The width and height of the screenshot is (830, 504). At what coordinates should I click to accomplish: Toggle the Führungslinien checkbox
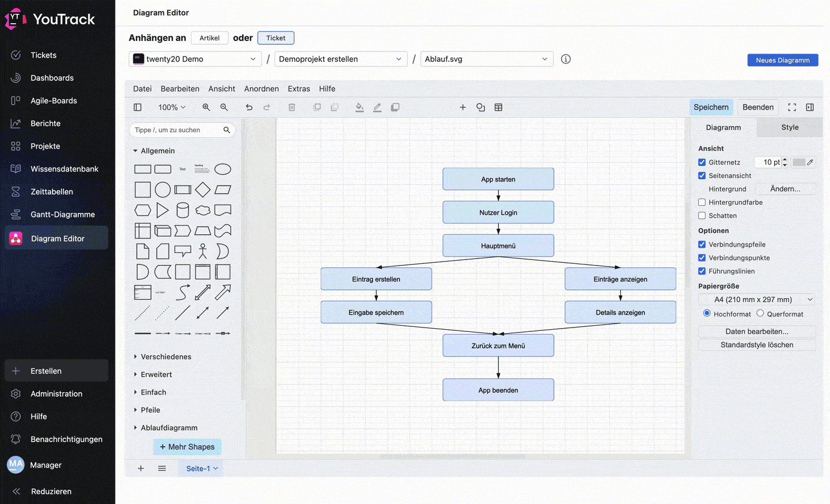[x=702, y=271]
